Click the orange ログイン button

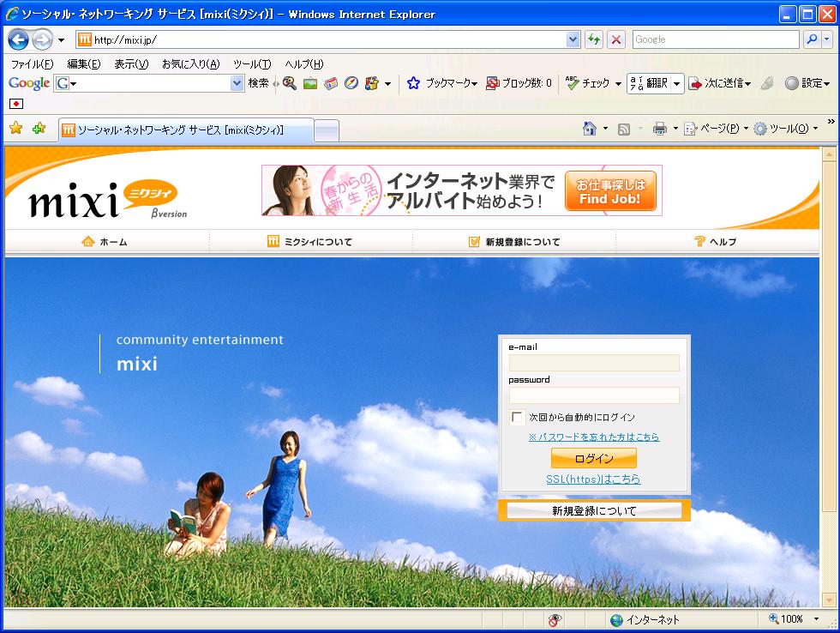(593, 458)
